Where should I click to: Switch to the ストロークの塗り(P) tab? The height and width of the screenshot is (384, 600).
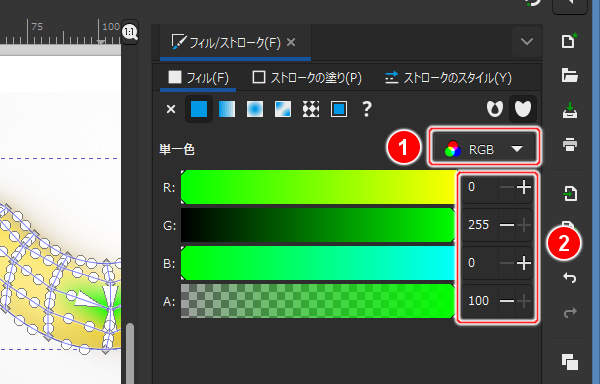point(307,78)
